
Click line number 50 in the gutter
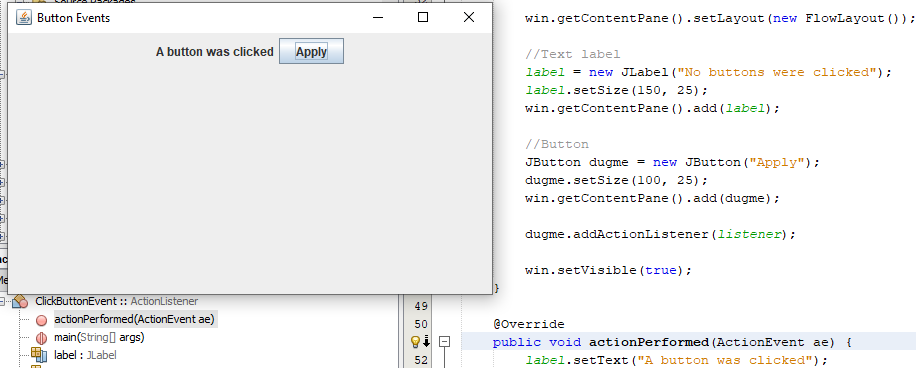click(x=421, y=324)
